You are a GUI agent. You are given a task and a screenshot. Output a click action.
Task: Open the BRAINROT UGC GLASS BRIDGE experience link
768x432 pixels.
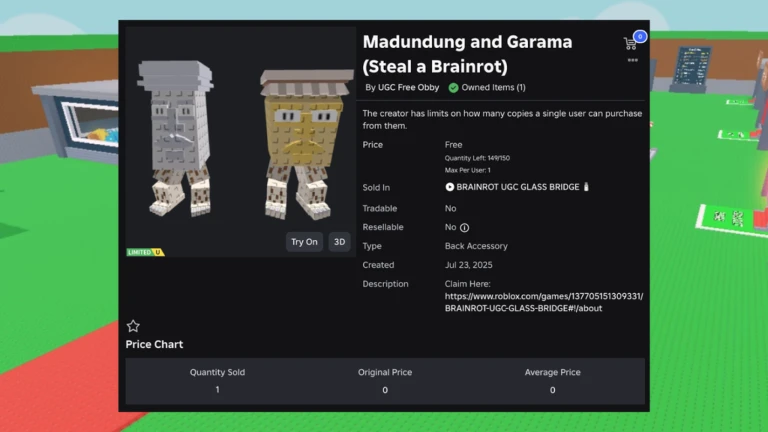518,187
